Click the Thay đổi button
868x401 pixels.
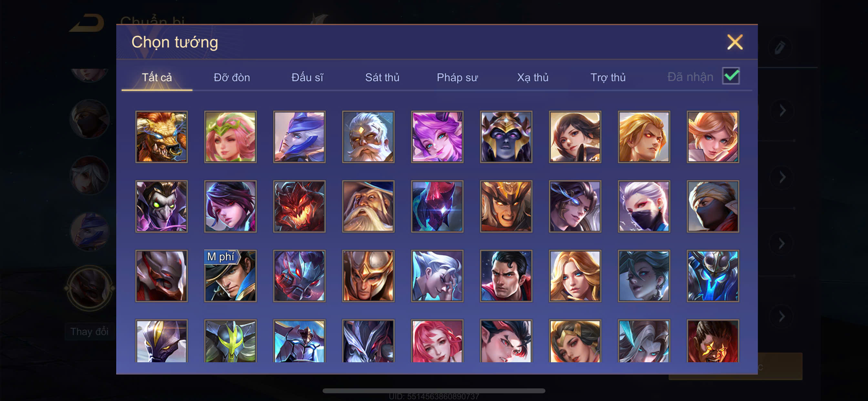[x=89, y=332]
